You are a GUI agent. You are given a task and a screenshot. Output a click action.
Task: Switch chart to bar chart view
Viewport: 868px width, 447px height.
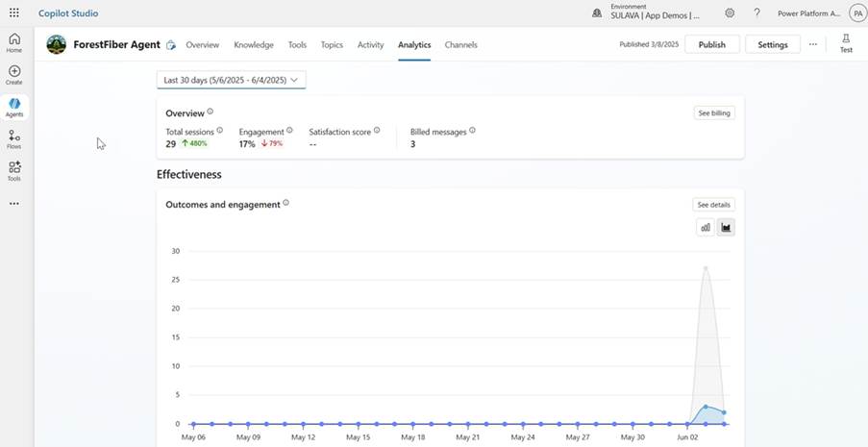point(706,228)
